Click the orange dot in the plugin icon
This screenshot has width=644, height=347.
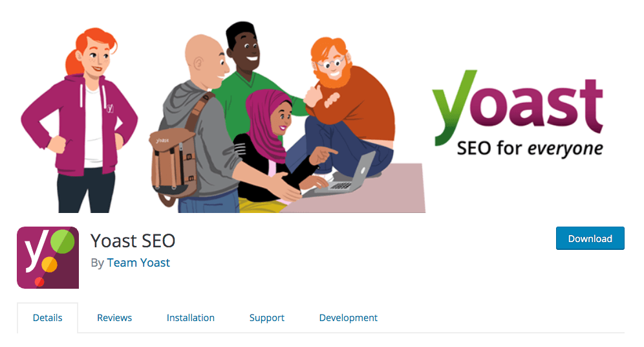point(49,264)
